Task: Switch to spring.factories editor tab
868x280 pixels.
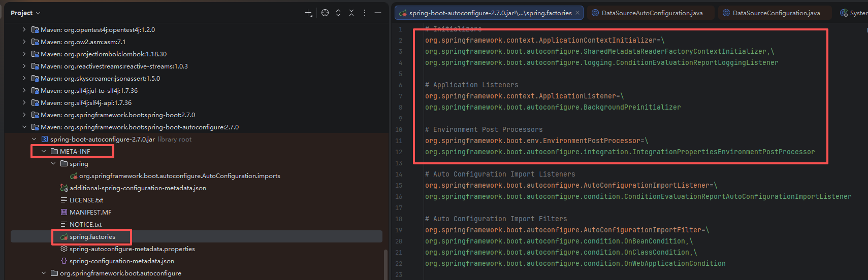Action: [490, 13]
